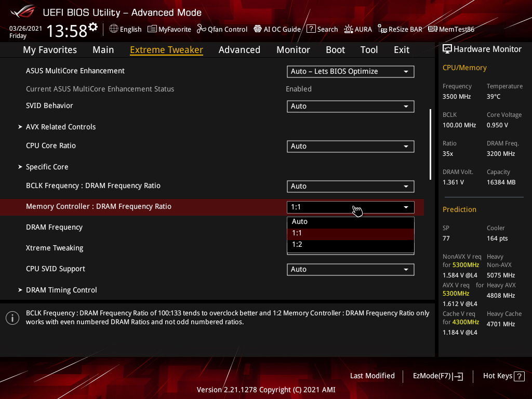The height and width of the screenshot is (399, 532).
Task: Choose 1:2 in the open ratio list
Action: (351, 245)
